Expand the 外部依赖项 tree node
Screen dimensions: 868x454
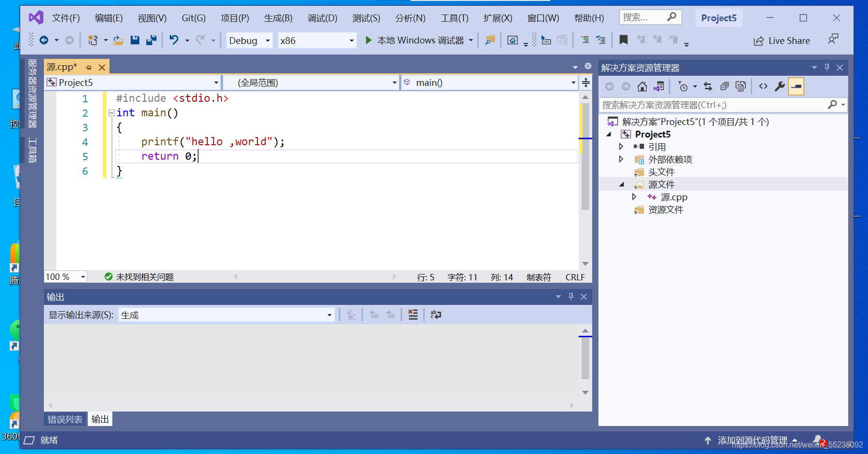(x=621, y=159)
